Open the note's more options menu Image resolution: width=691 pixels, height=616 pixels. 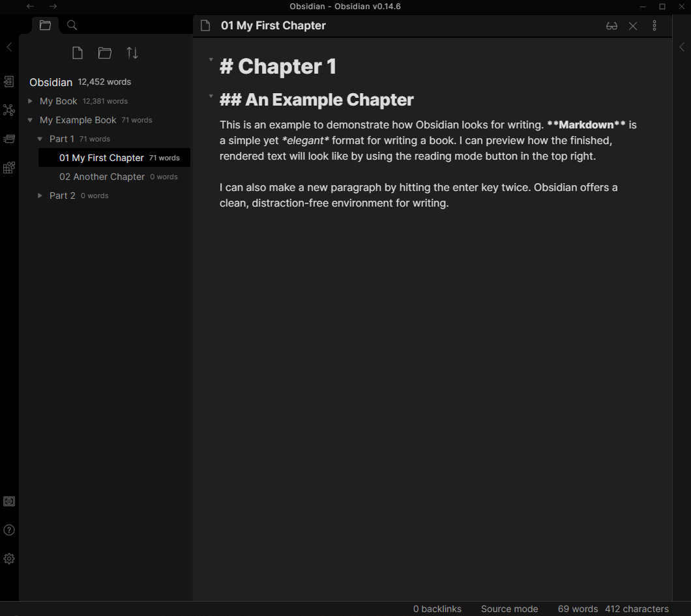(x=654, y=25)
